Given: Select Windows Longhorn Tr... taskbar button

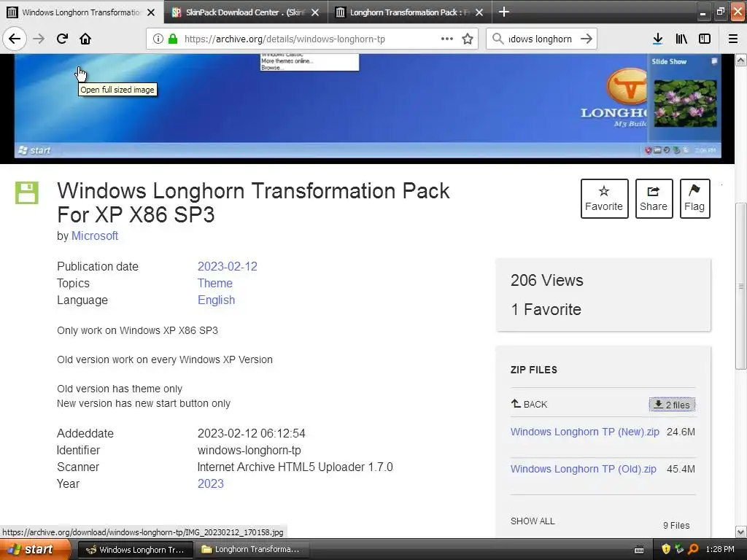Looking at the screenshot, I should click(x=135, y=550).
